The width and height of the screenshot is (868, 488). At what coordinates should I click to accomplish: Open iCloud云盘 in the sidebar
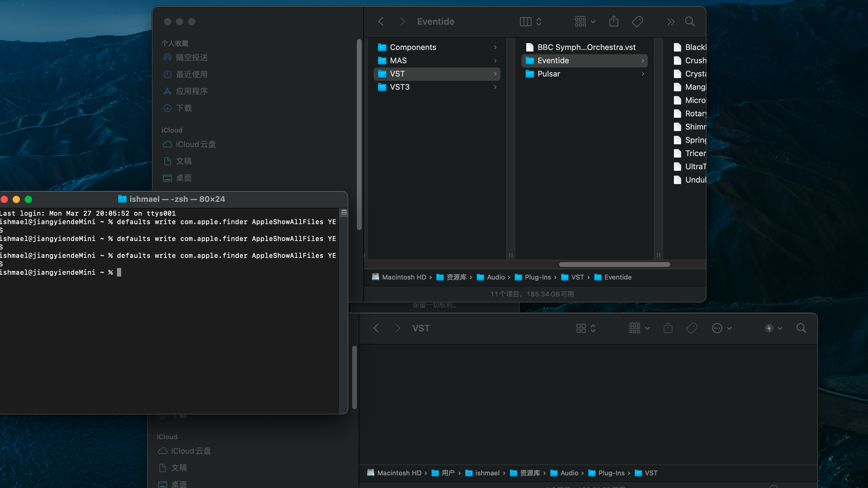[x=195, y=144]
